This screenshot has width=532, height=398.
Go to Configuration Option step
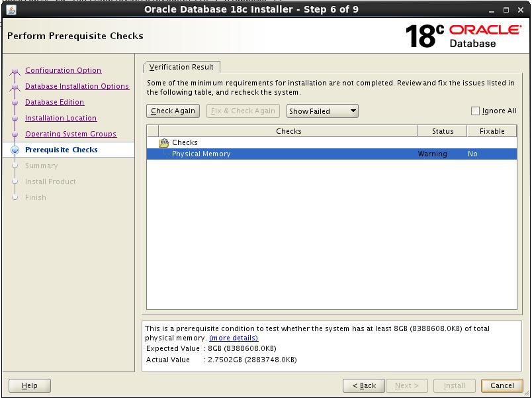[63, 71]
